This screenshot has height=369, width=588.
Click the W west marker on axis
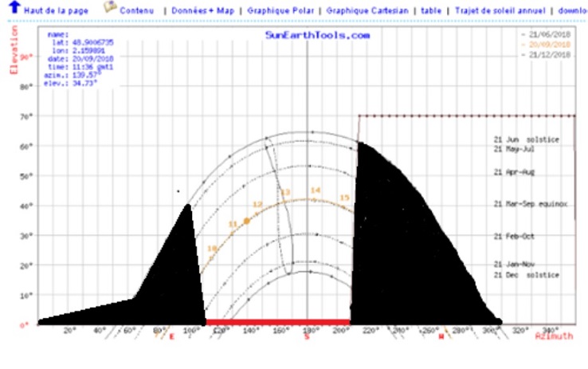coord(441,337)
